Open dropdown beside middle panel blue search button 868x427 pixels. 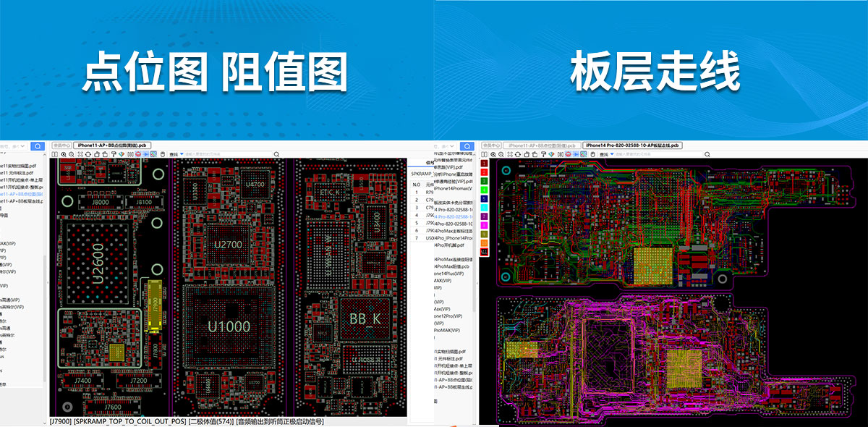click(x=452, y=146)
